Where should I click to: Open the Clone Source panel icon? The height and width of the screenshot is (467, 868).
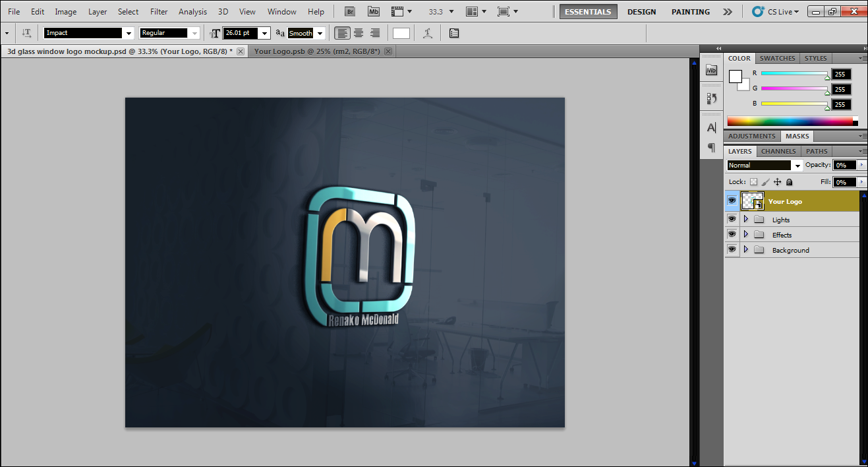(710, 98)
